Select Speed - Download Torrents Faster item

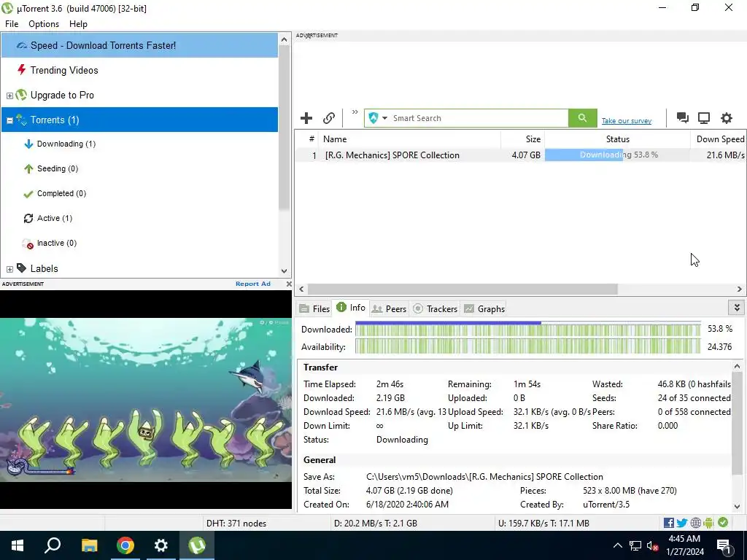139,45
